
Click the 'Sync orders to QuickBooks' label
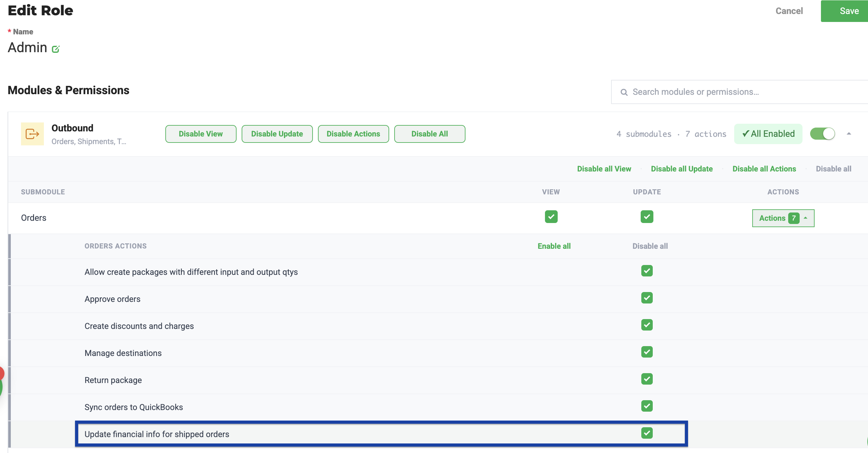[x=134, y=407]
